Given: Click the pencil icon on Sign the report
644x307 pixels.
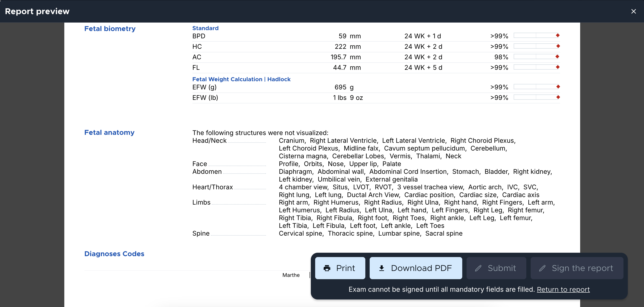Looking at the screenshot, I should (542, 268).
